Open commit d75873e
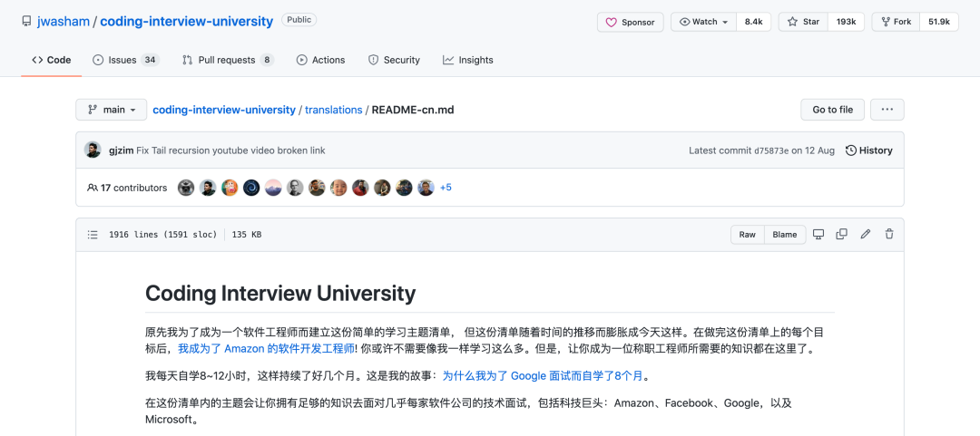This screenshot has height=436, width=980. [x=771, y=150]
